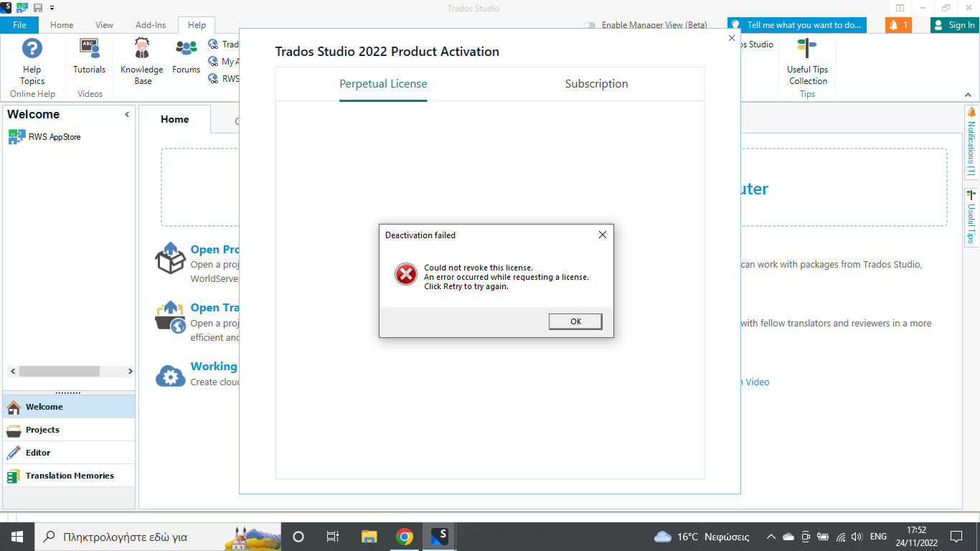Click the Ribbon Display Options button

click(x=900, y=8)
